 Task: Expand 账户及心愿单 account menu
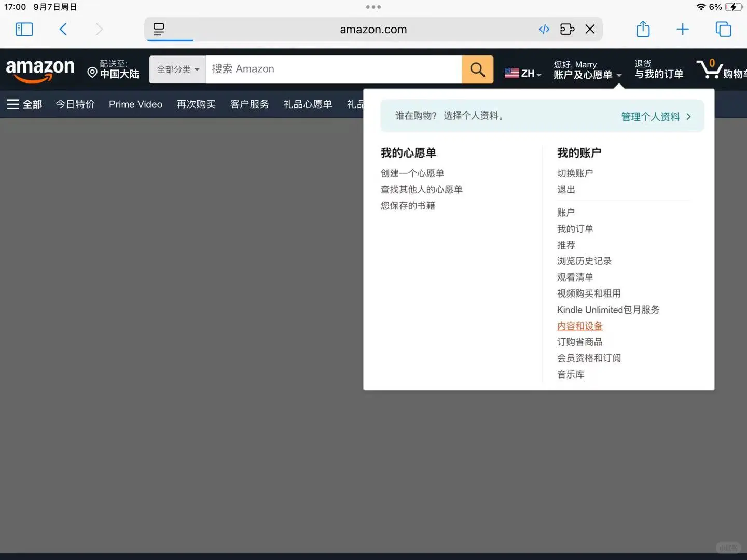(x=587, y=70)
